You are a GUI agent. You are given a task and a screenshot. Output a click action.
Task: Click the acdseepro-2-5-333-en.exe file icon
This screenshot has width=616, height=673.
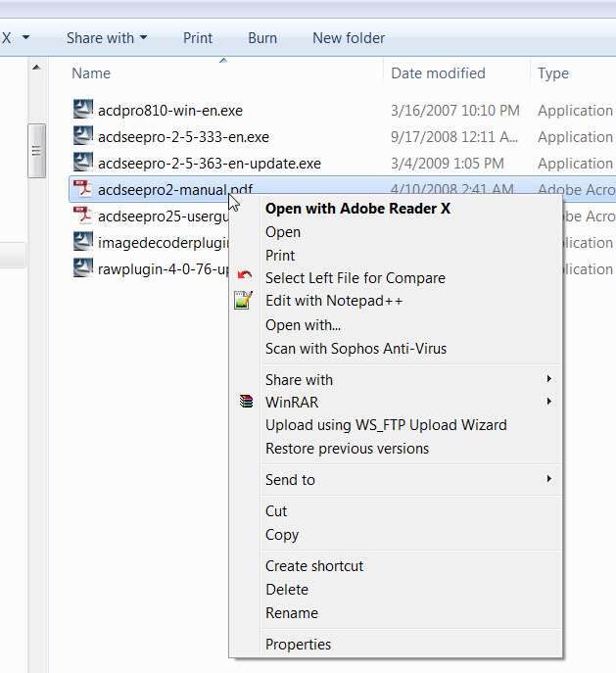point(83,135)
